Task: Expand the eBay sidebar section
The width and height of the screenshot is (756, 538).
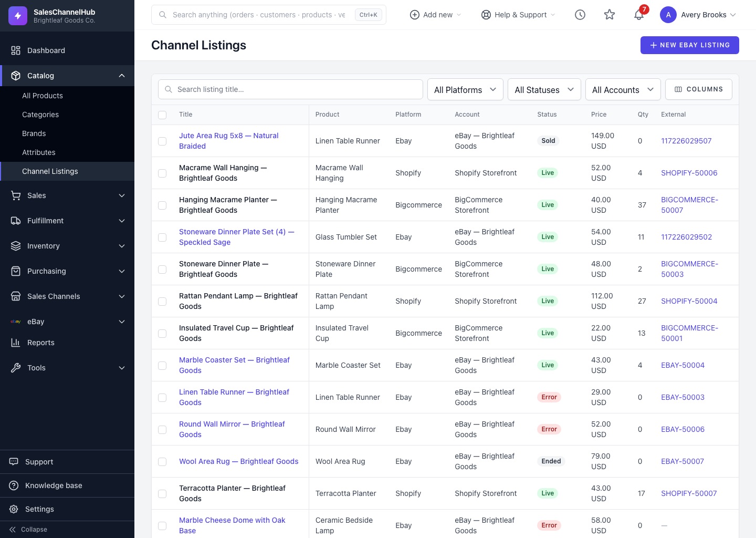Action: [x=67, y=322]
